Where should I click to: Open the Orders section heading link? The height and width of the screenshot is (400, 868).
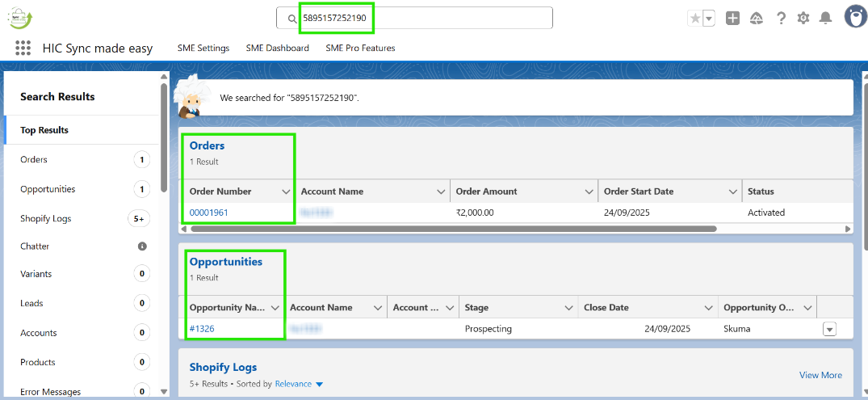coord(207,145)
